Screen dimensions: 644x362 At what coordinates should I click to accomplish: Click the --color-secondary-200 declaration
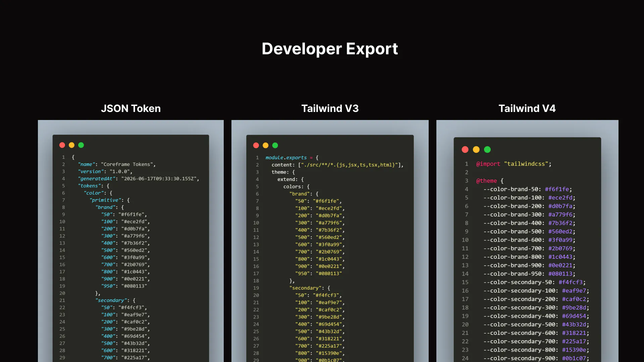click(536, 299)
